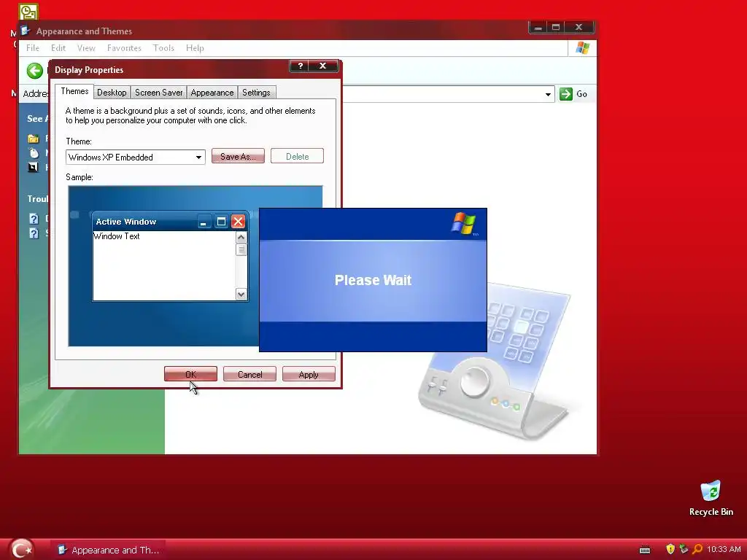Click the Cancel button in Display Properties
The height and width of the screenshot is (560, 747).
tap(249, 374)
